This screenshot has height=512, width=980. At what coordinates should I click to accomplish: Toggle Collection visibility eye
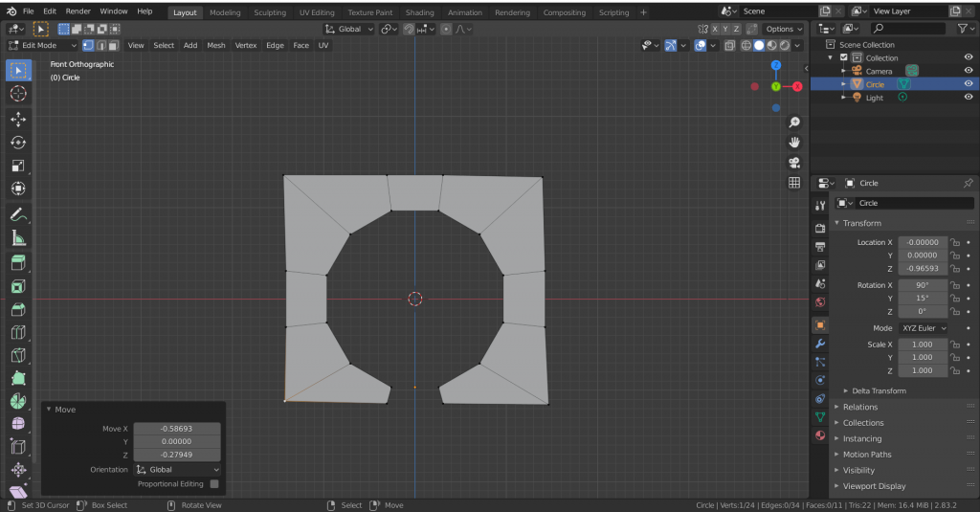tap(969, 57)
